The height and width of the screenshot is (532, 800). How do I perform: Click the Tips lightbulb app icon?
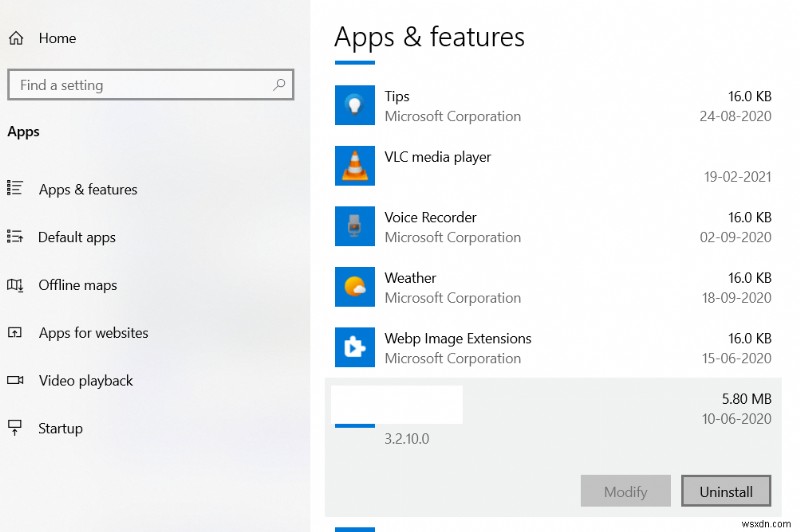tap(355, 105)
